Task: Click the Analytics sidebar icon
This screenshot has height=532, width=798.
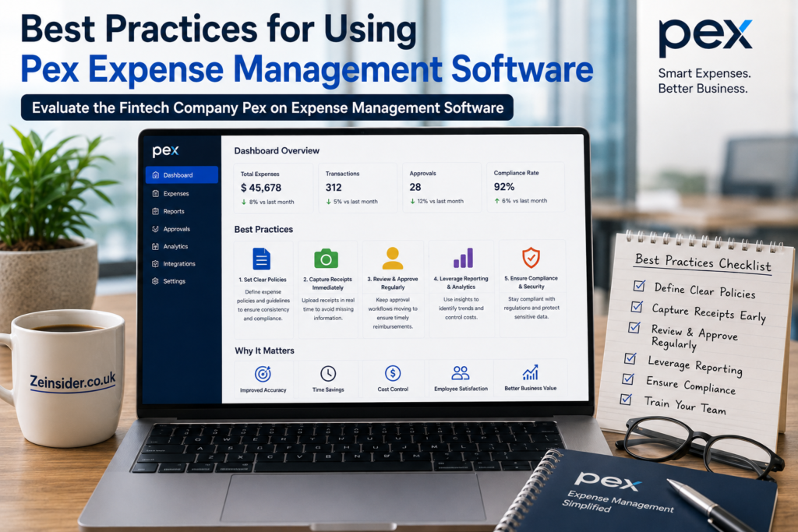Action: [x=156, y=246]
